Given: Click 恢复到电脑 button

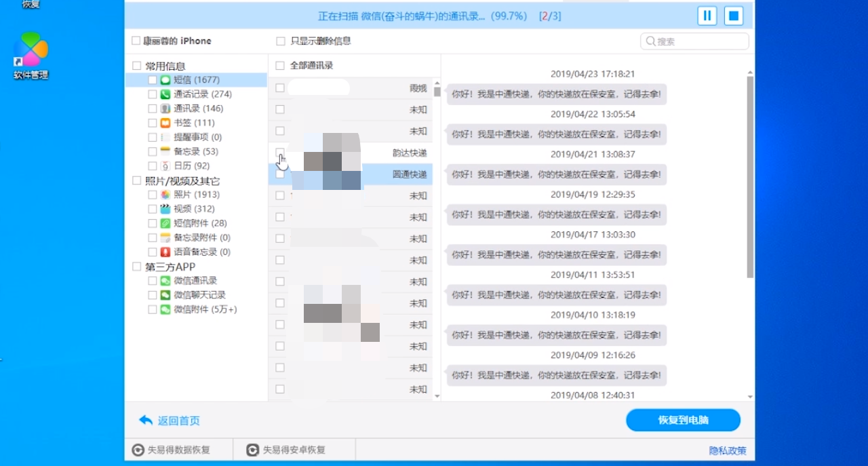Looking at the screenshot, I should coord(683,420).
